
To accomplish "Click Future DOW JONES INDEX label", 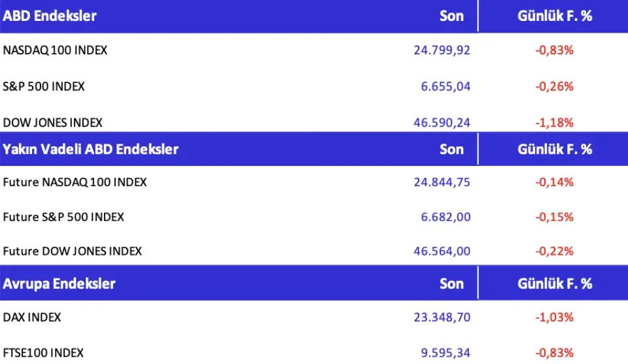I will point(73,251).
